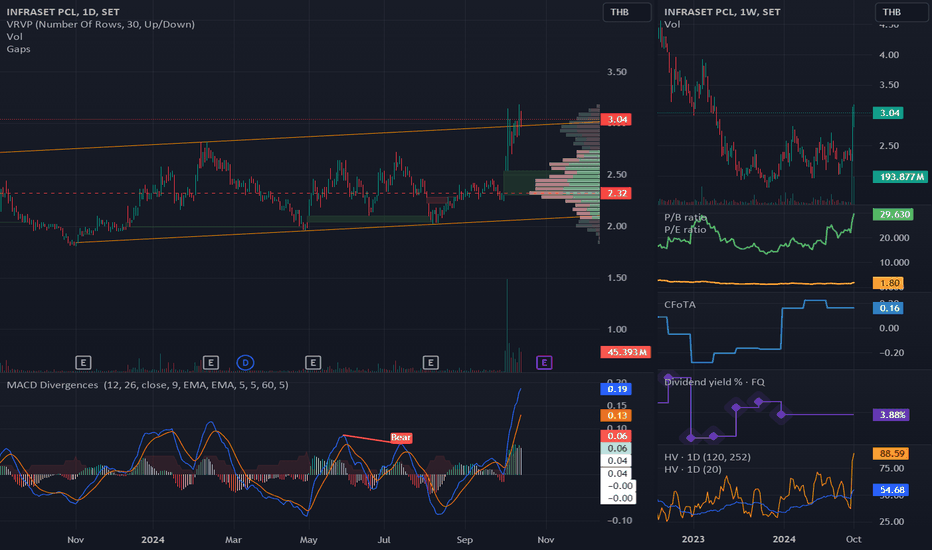Click the purple upcoming earnings E marker
Screen dimensions: 932x550
(544, 362)
